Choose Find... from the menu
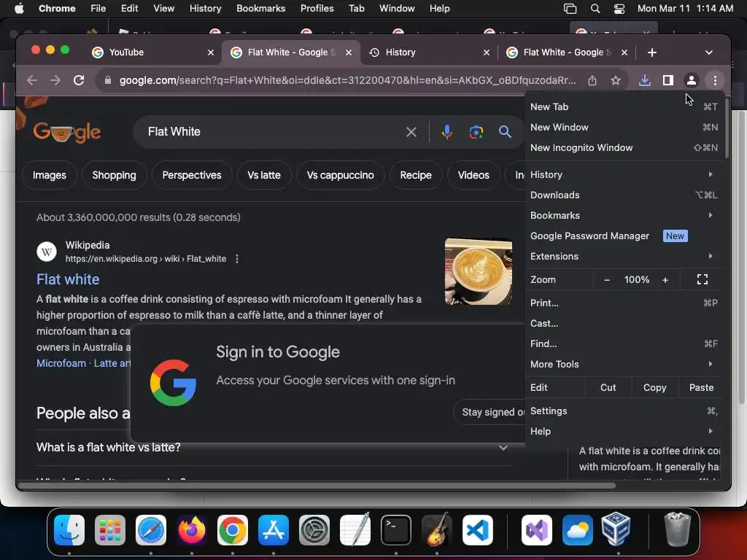Viewport: 747px width, 560px height. (624, 344)
